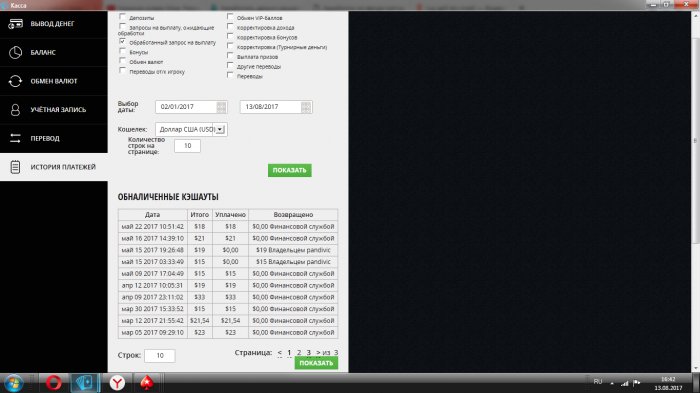The image size is (700, 393).
Task: Click the Перевод transfer arrows icon
Action: (15, 138)
